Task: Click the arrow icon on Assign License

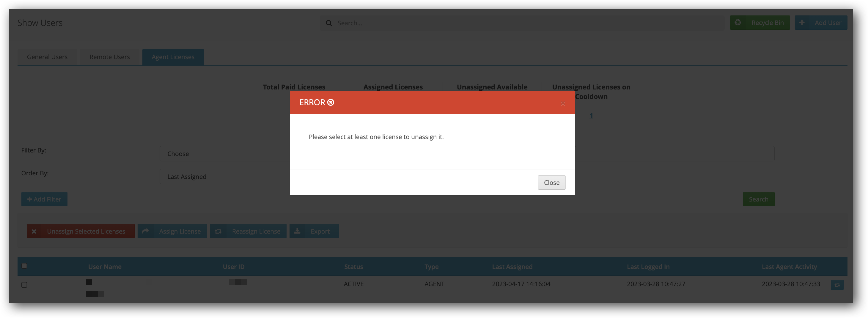Action: 146,231
